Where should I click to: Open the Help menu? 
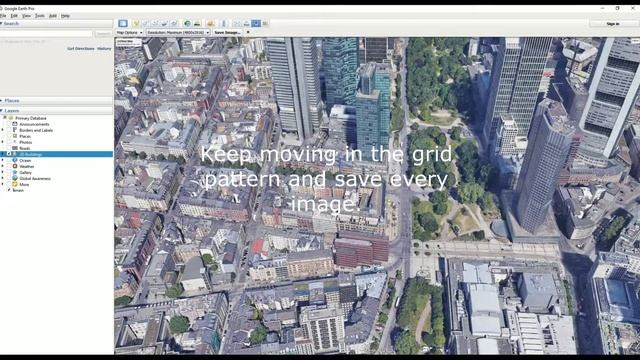click(65, 16)
